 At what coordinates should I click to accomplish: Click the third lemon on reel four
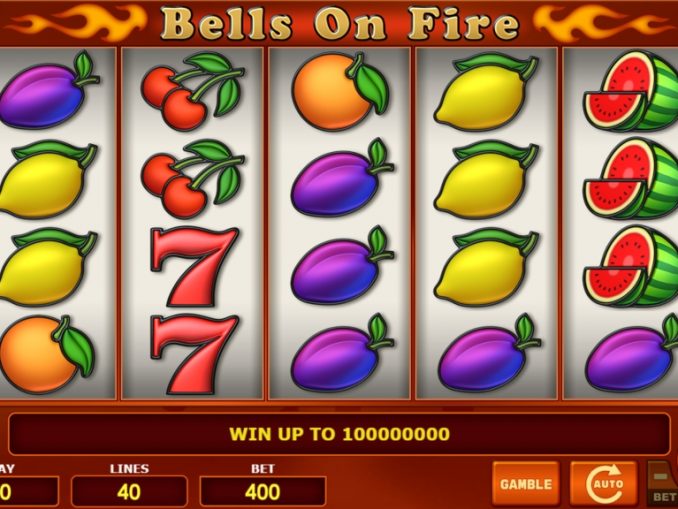click(x=487, y=268)
